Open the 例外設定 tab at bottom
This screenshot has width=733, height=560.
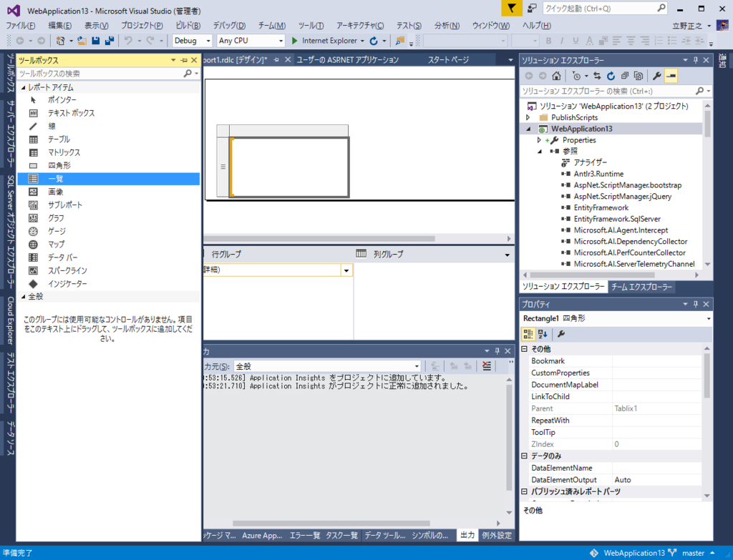coord(497,535)
